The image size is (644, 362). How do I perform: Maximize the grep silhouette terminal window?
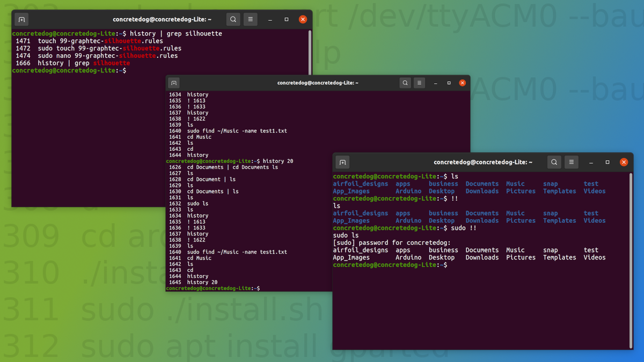287,19
